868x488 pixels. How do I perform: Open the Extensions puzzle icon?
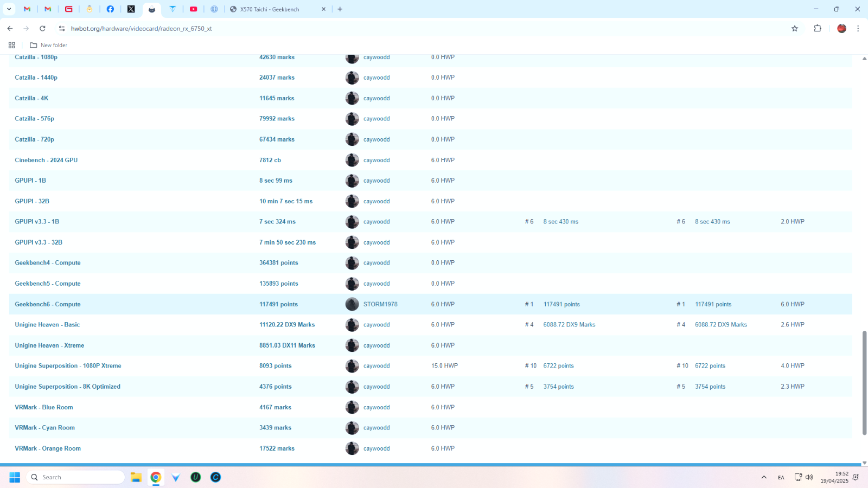click(x=818, y=28)
